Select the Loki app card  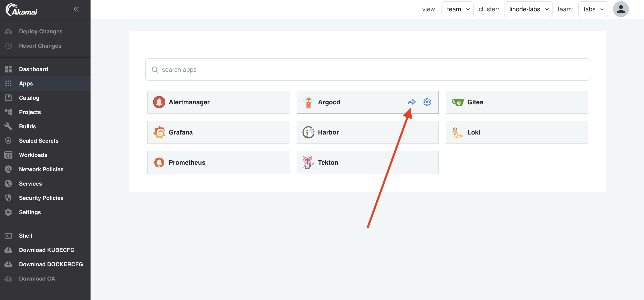point(517,132)
